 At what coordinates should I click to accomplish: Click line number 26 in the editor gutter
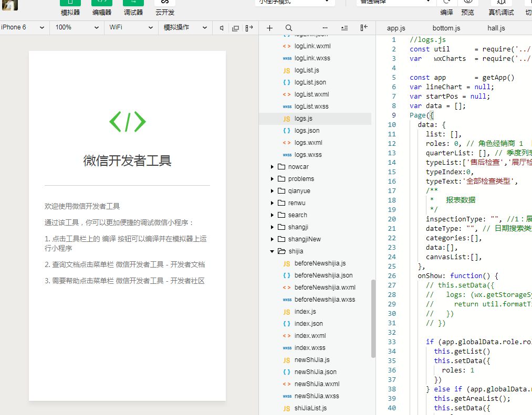point(392,275)
